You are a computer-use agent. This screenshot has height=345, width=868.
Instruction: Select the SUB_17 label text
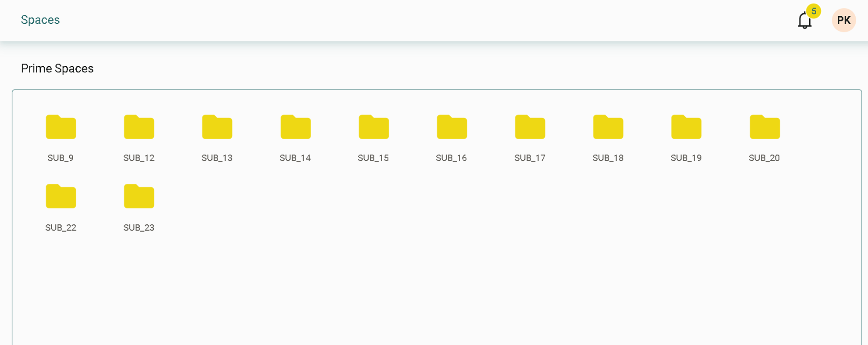point(530,158)
